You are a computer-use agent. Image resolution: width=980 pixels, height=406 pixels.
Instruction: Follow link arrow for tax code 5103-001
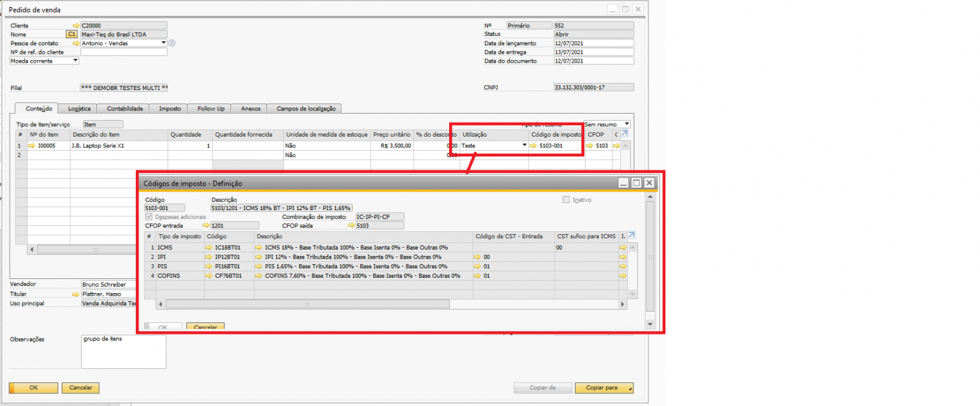(533, 146)
